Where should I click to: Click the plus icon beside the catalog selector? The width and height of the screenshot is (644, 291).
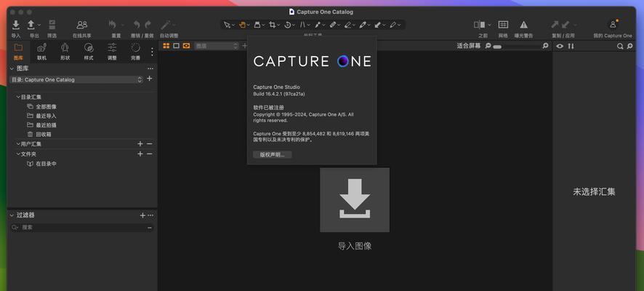150,79
